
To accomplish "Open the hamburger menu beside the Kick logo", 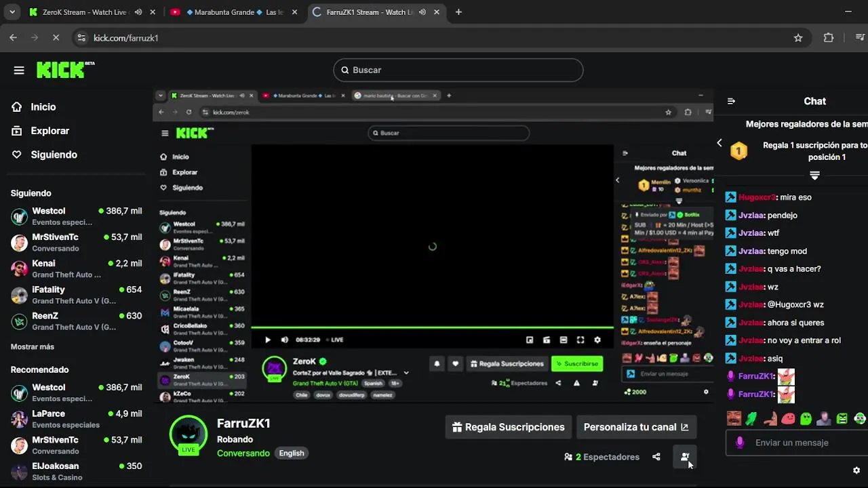I will point(19,70).
